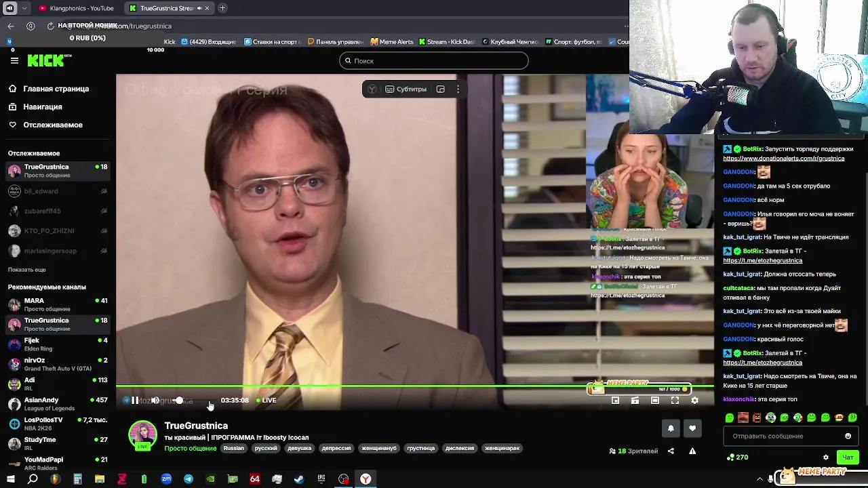
Task: Share the stream
Action: coord(671,451)
